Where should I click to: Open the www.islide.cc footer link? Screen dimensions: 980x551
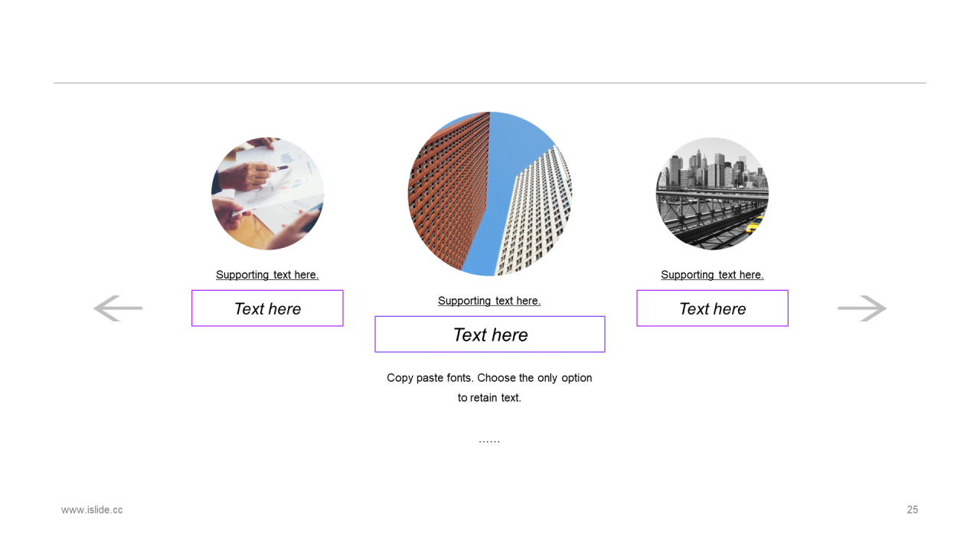(92, 510)
